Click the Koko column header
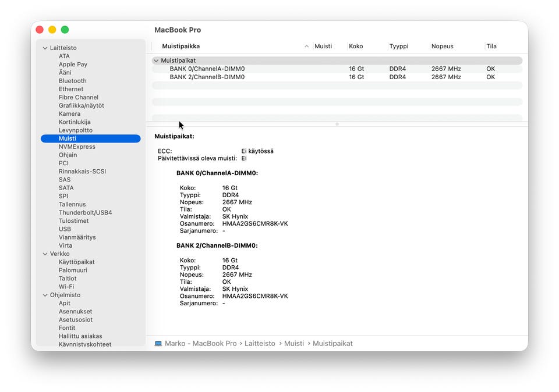Viewport: 559px width, 392px height. [x=355, y=47]
